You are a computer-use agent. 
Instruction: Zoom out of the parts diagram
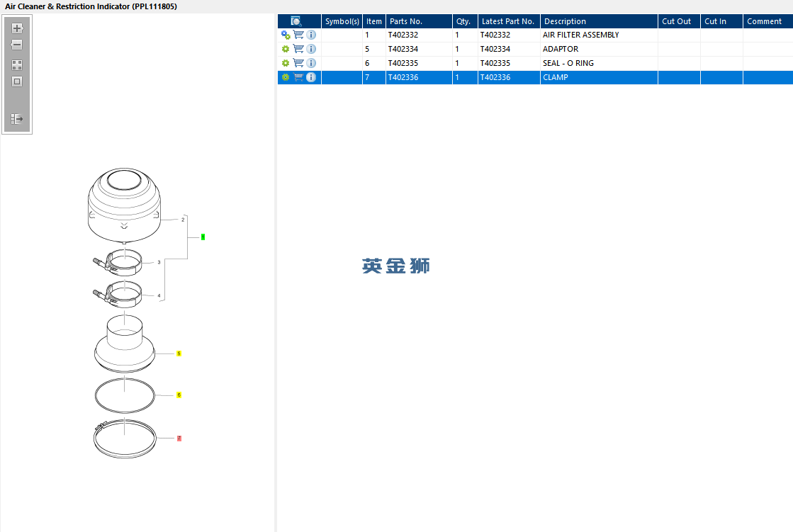(x=17, y=45)
